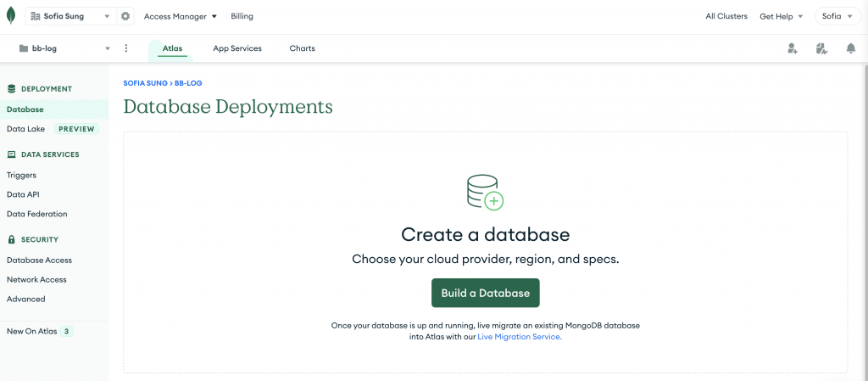Click the New On Atlas count badge
This screenshot has width=868, height=381.
pos(66,331)
